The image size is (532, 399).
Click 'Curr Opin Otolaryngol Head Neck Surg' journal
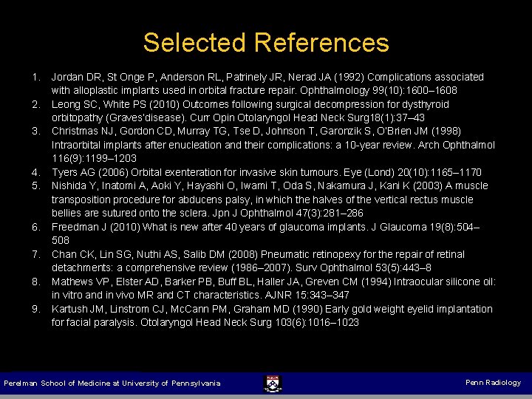tap(279, 117)
